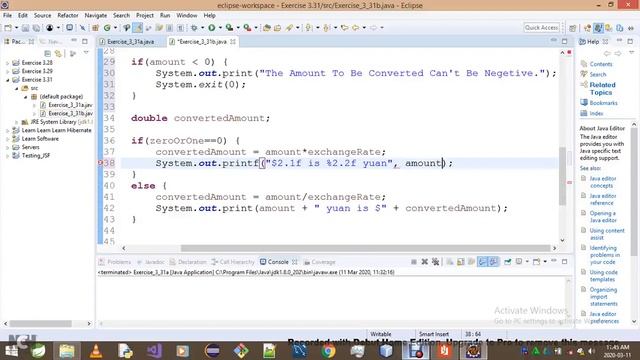
Task: Select Exercise_3_31a.java in Package Explorer tree
Action: pyautogui.click(x=70, y=105)
